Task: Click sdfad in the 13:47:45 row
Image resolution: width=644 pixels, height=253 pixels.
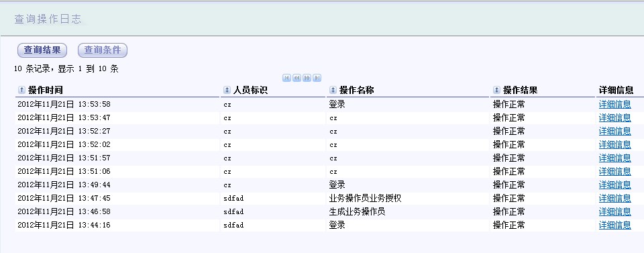Action: 233,199
